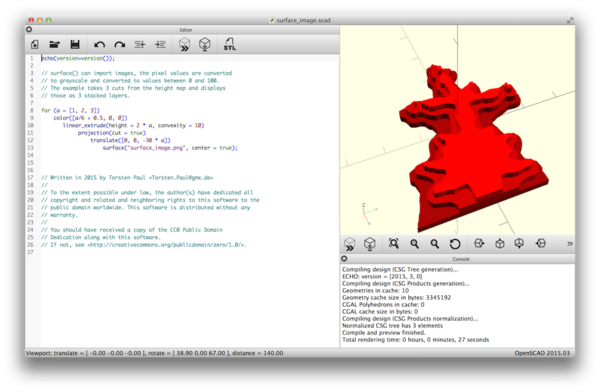Click the surface("surface_image.png" code line
Viewport: 600px width, 392px height.
(x=170, y=148)
